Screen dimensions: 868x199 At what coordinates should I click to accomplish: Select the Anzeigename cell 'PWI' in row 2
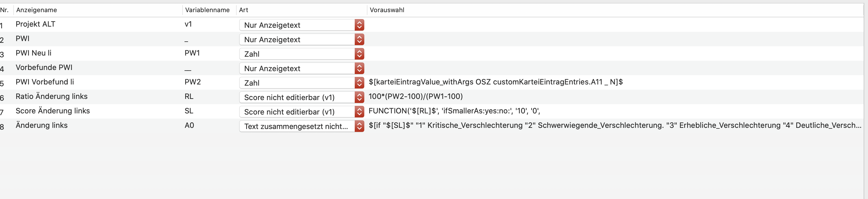click(x=23, y=39)
